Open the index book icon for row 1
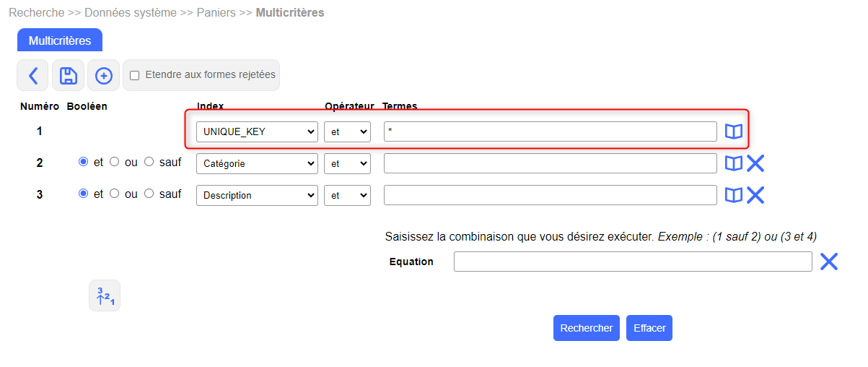This screenshot has width=868, height=367. click(733, 131)
